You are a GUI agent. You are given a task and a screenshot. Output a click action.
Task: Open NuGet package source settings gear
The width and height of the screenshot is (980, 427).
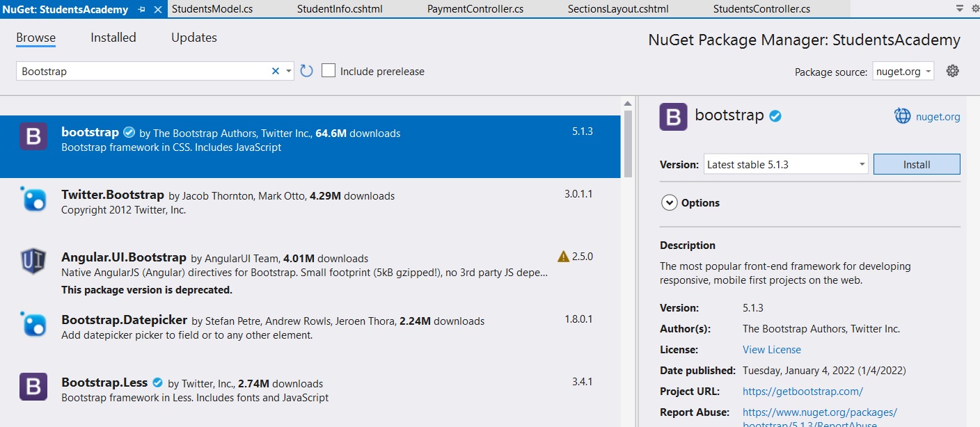pyautogui.click(x=953, y=71)
